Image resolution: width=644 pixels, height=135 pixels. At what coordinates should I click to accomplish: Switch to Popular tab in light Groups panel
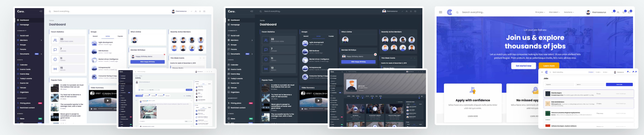(120, 36)
